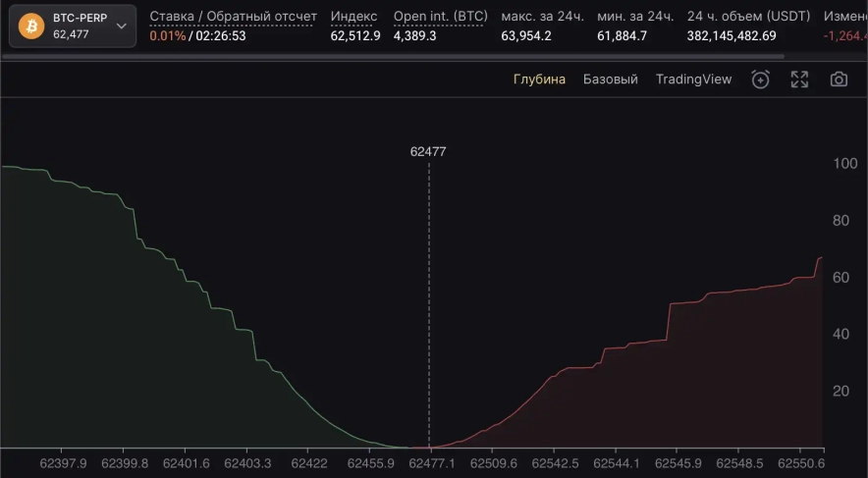Click the Ставка / Обратный отсчет label

233,17
